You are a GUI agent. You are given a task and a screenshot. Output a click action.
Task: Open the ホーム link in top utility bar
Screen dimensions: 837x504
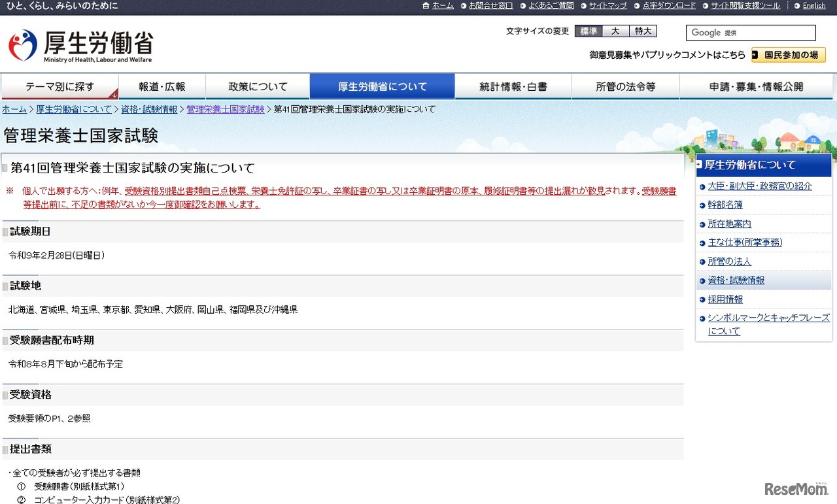pos(443,6)
